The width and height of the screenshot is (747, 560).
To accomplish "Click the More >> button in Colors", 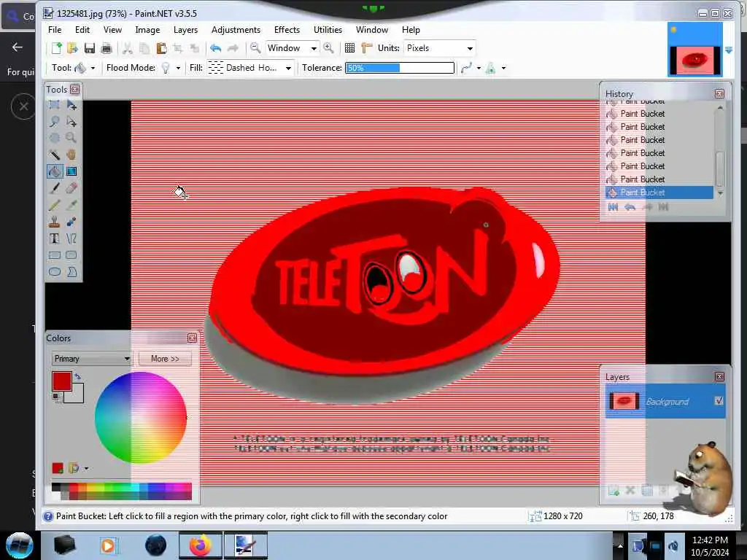I will (165, 359).
